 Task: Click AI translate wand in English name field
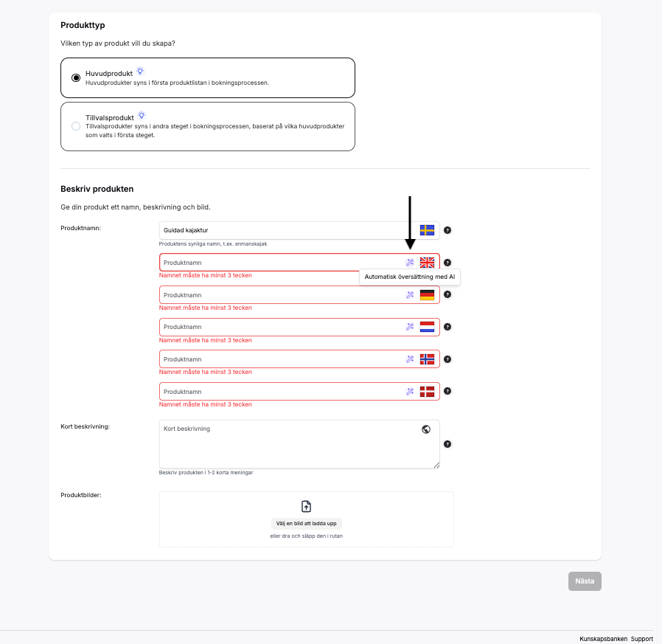click(410, 263)
